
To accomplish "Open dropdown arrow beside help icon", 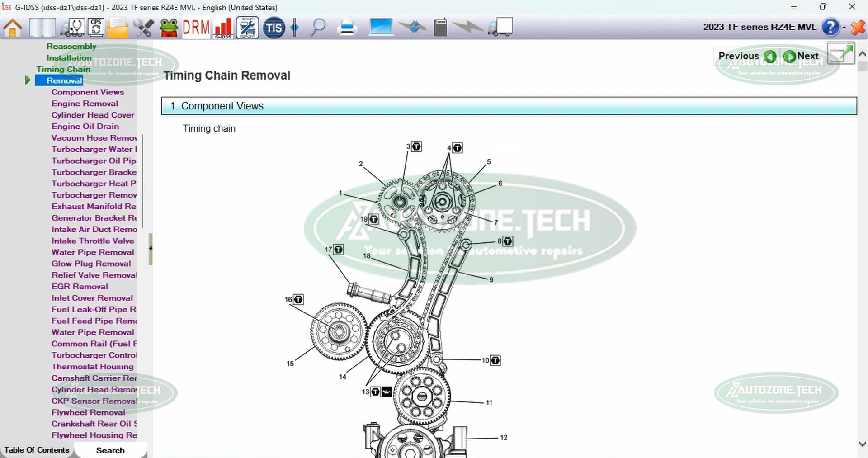I will point(844,28).
